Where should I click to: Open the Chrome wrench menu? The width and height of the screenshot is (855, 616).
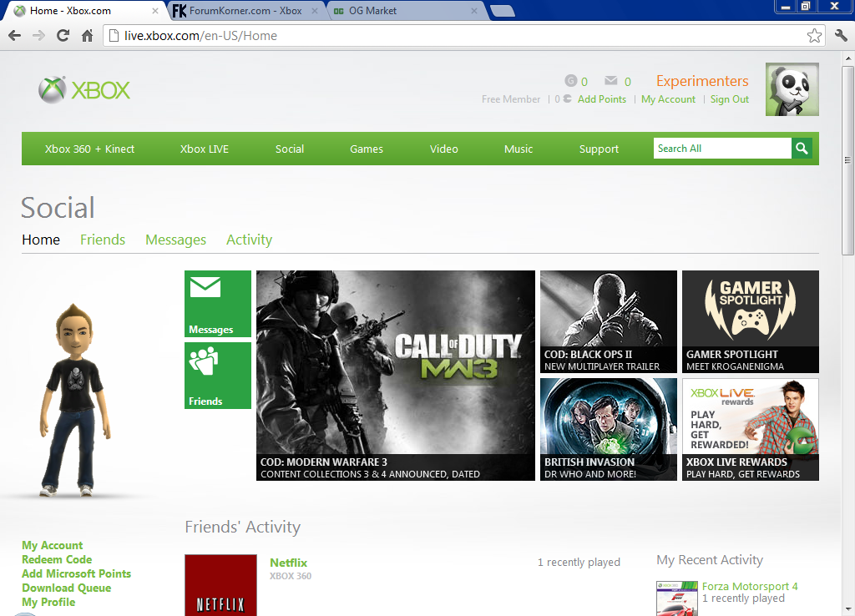tap(841, 36)
